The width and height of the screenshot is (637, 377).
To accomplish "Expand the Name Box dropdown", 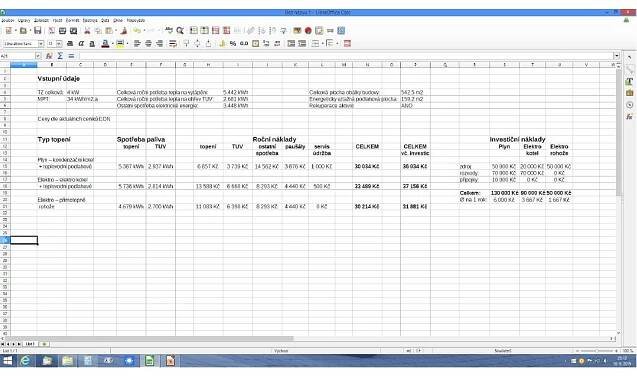I will pyautogui.click(x=38, y=56).
